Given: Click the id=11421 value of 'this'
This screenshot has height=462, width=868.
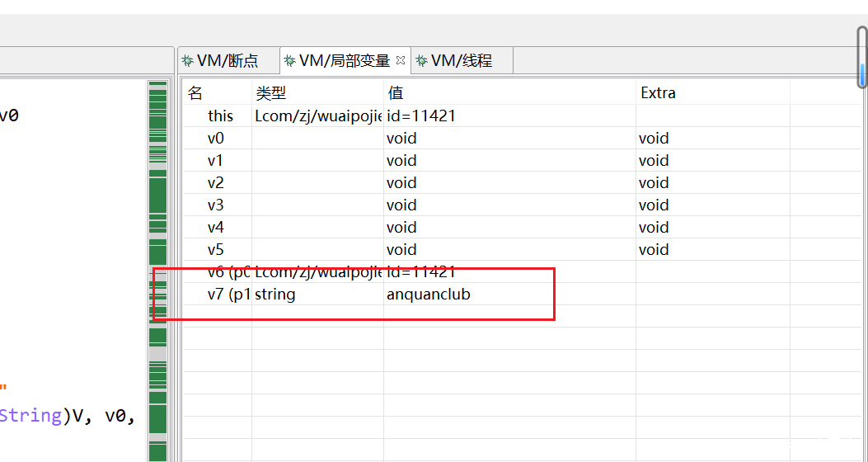Looking at the screenshot, I should 421,116.
